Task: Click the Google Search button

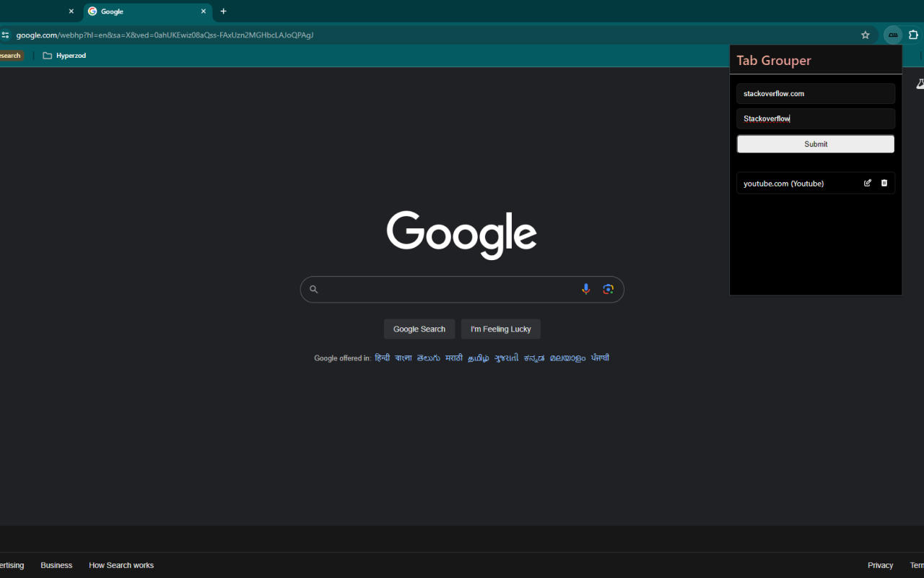Action: click(x=419, y=329)
